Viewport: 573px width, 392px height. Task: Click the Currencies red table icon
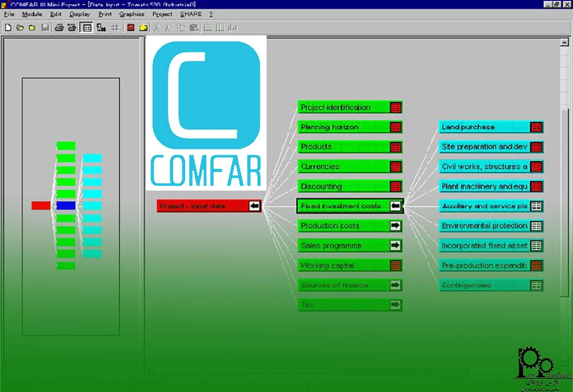pyautogui.click(x=395, y=167)
